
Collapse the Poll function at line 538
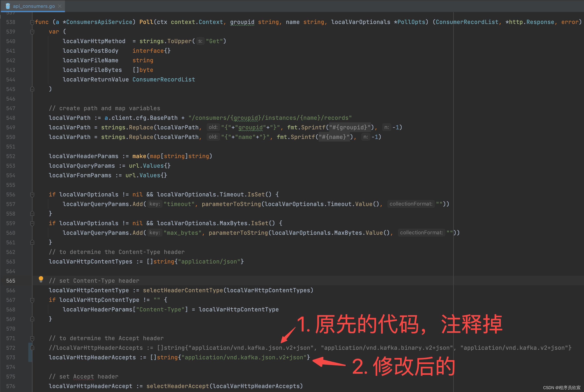pyautogui.click(x=32, y=22)
